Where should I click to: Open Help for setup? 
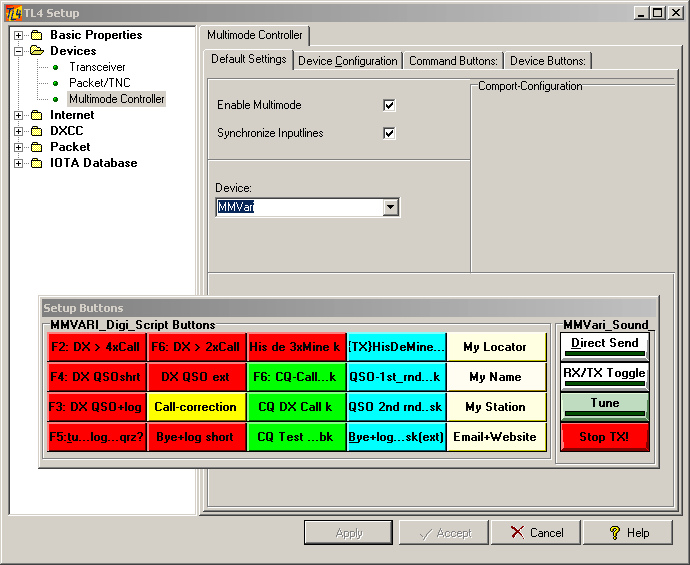628,532
